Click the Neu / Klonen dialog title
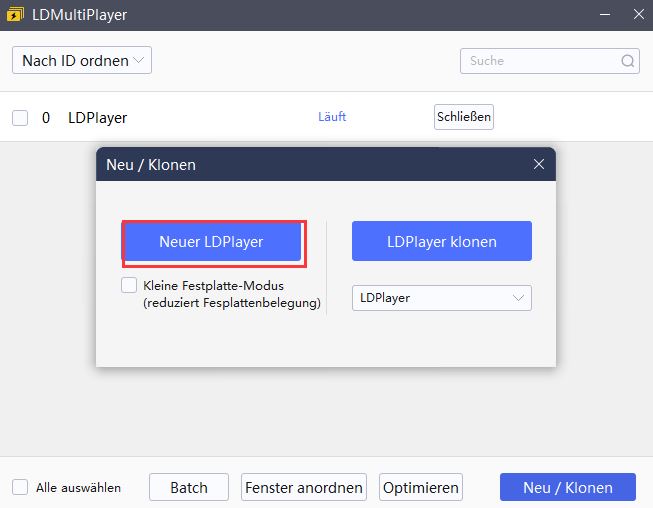The height and width of the screenshot is (508, 653). [151, 165]
